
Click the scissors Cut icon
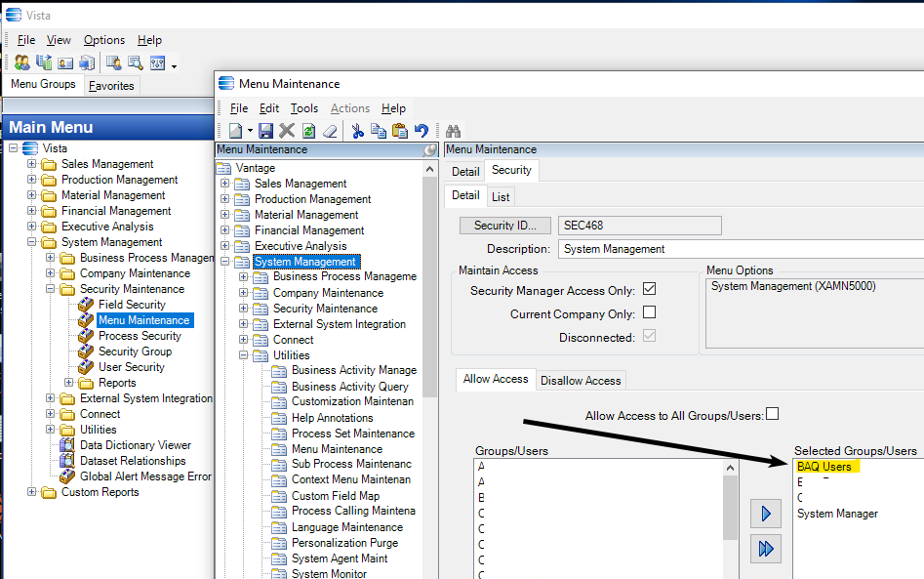pos(357,131)
